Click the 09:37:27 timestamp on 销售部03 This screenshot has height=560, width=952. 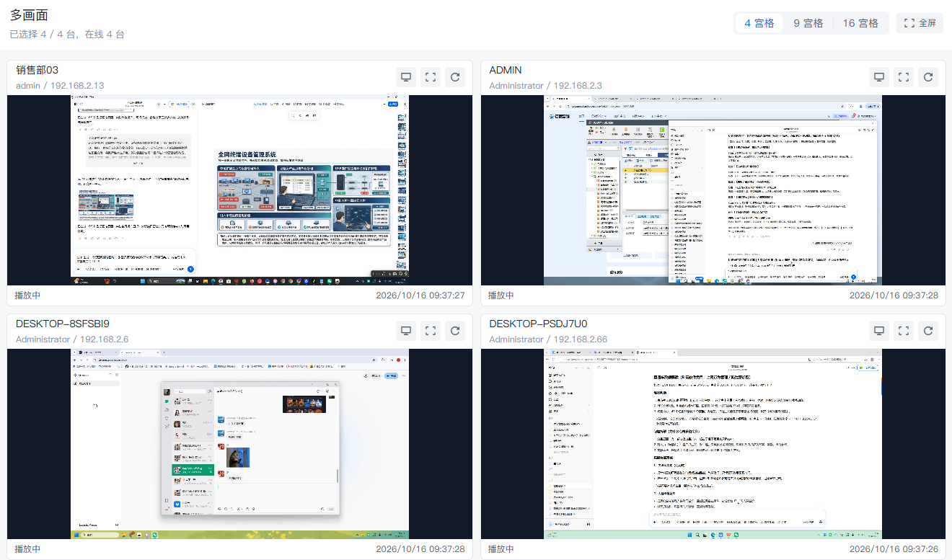[x=420, y=295]
